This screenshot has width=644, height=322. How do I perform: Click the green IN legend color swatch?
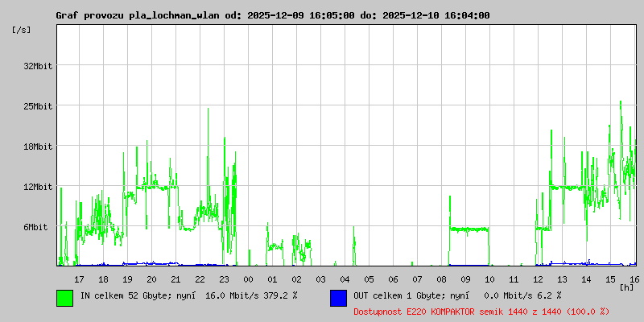pos(65,298)
